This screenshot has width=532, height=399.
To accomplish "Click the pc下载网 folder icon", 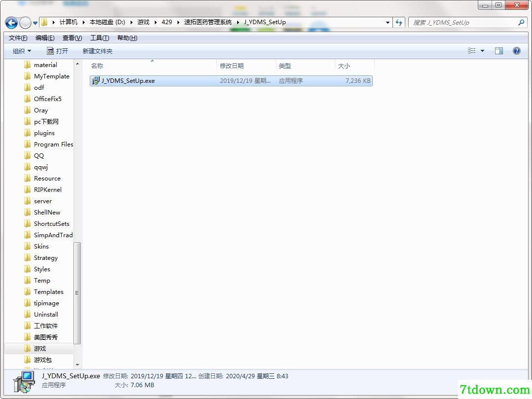I will tap(28, 121).
